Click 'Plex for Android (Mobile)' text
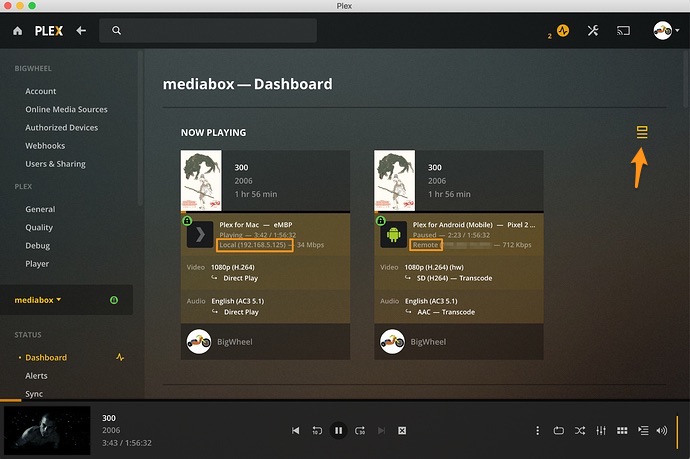Viewport: 690px width, 459px height. (453, 224)
